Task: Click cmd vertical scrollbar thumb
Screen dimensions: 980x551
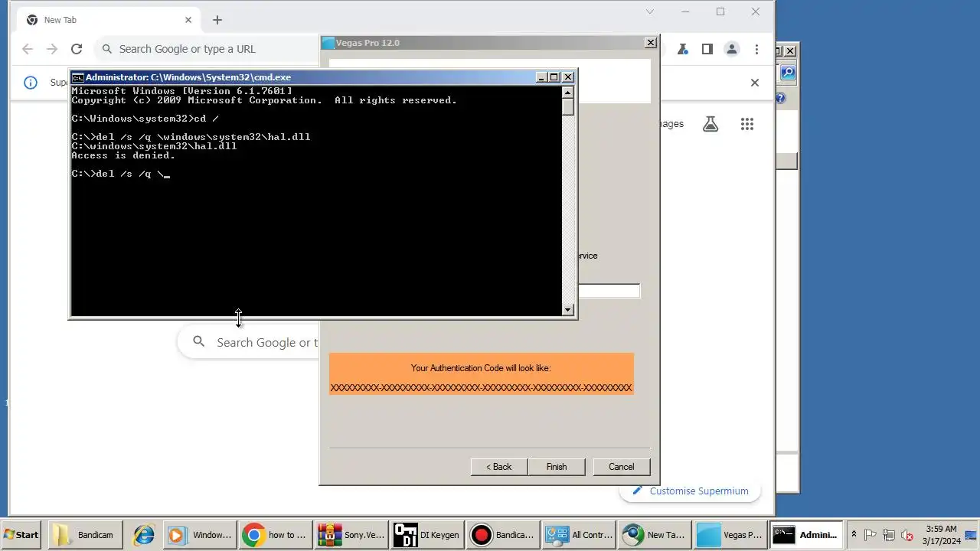Action: click(567, 107)
